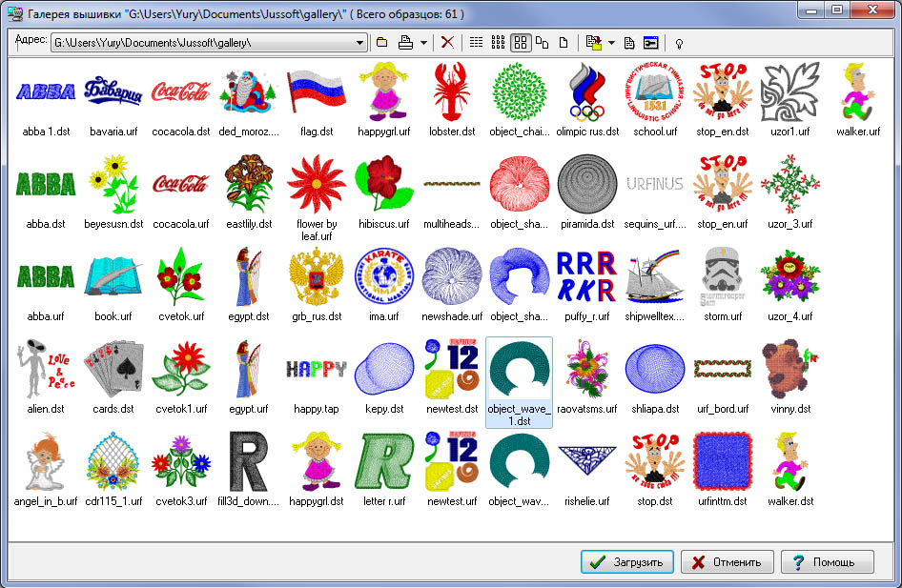Select the storm.urf stormtrooper design
The height and width of the screenshot is (588, 902).
point(723,277)
